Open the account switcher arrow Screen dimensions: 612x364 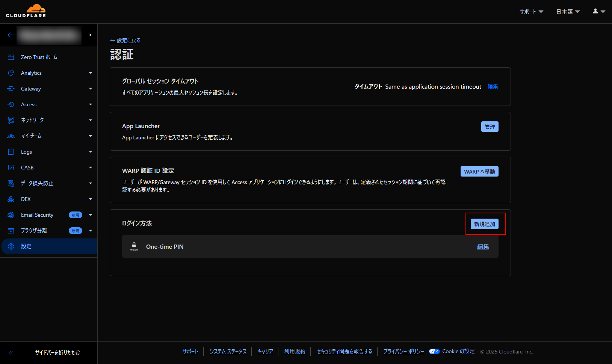pos(90,35)
